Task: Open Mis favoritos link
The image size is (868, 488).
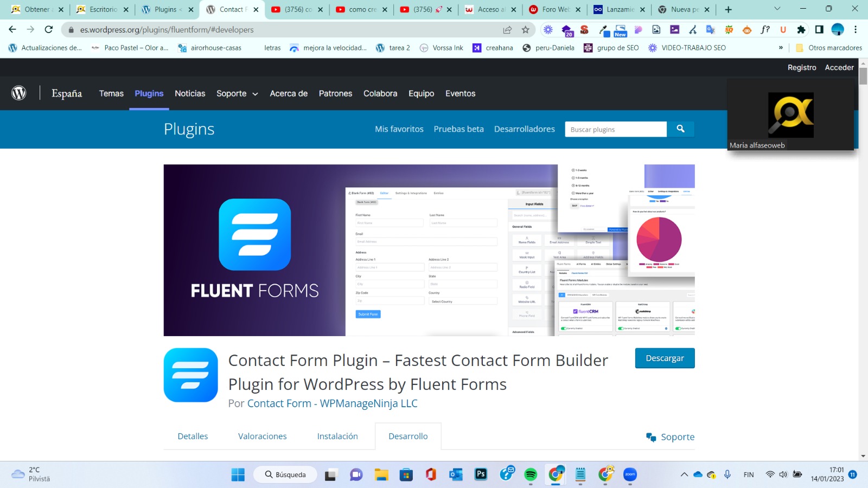Action: pos(399,129)
